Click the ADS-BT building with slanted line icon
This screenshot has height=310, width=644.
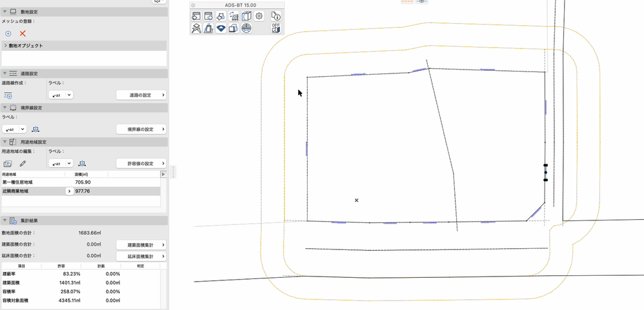208,29
